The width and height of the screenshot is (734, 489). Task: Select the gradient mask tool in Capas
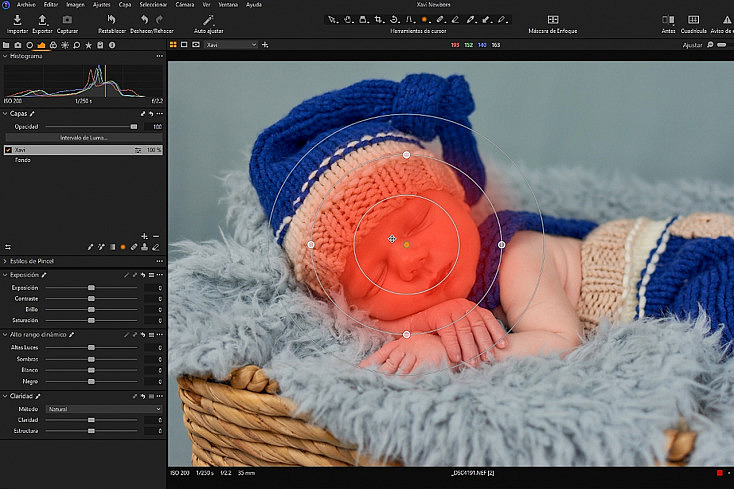point(112,247)
